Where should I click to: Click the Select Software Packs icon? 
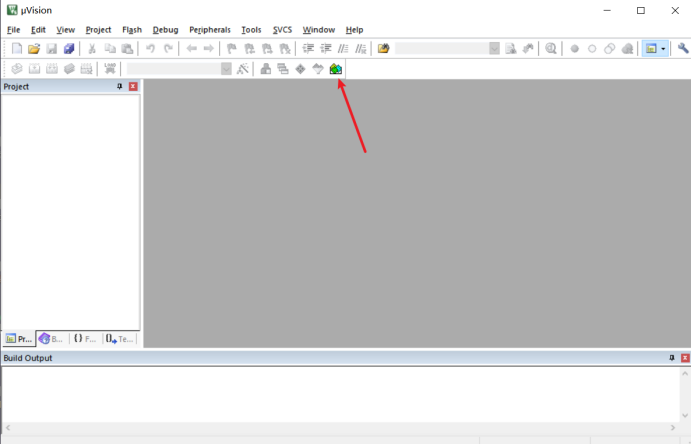318,69
